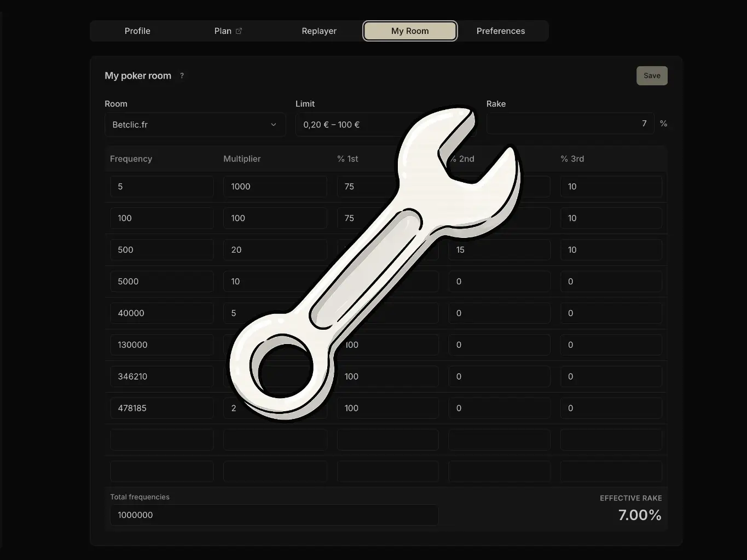This screenshot has width=747, height=560.
Task: Click the Multiplier cell showing 1000
Action: click(275, 186)
